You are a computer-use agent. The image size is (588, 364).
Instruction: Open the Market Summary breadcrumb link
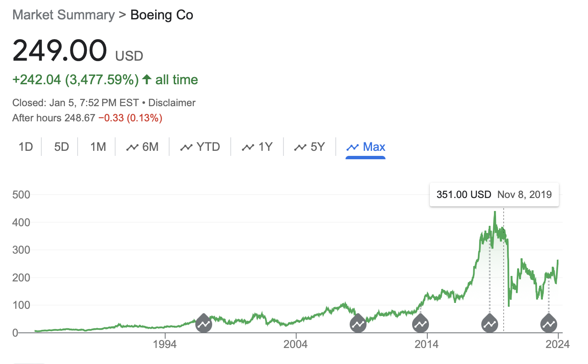point(64,15)
